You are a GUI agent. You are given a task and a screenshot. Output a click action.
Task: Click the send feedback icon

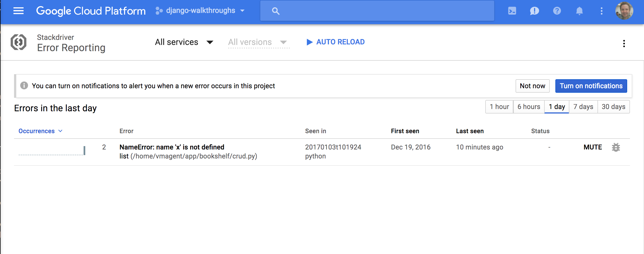click(x=534, y=11)
